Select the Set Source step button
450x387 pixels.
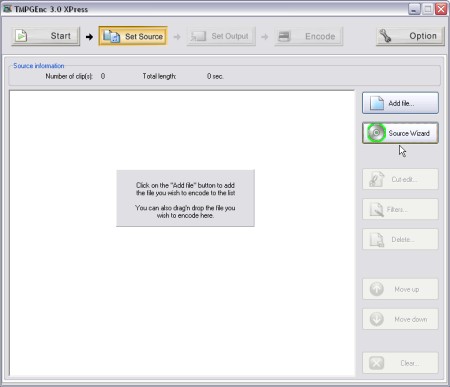[133, 36]
